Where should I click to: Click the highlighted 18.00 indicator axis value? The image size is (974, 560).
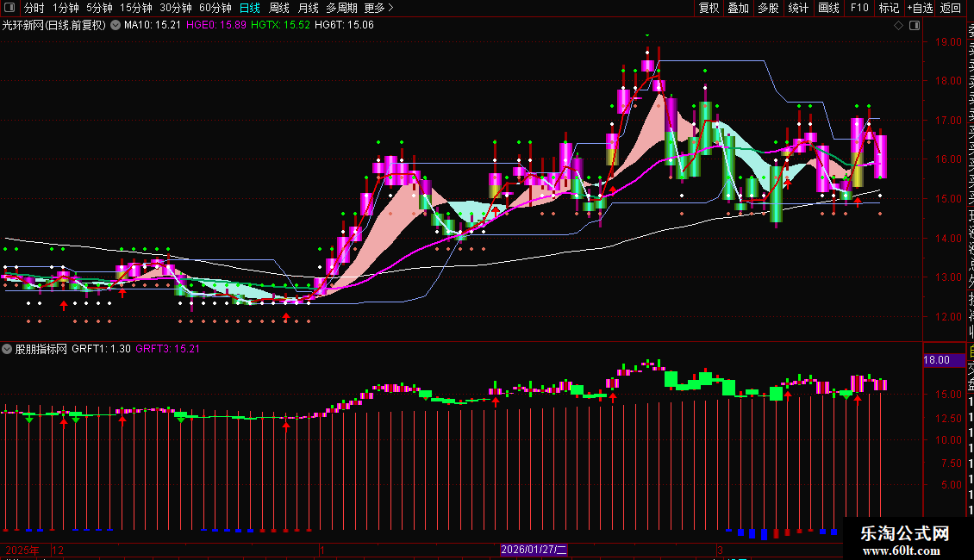pos(944,360)
